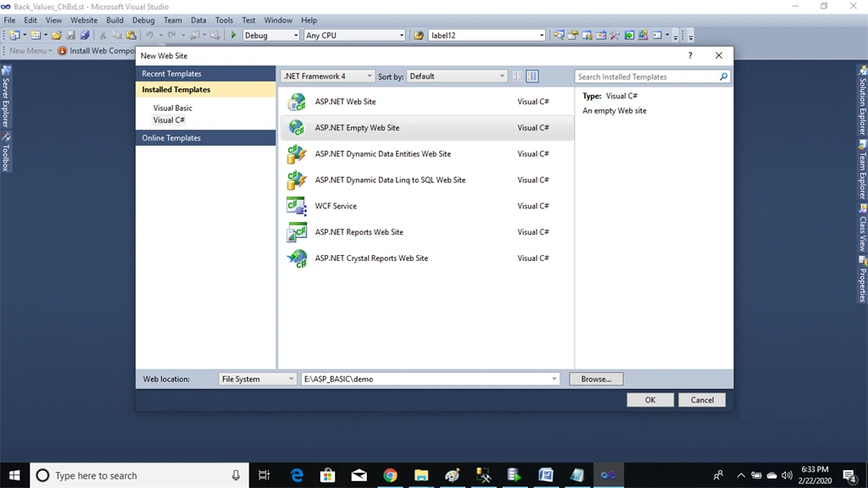The height and width of the screenshot is (488, 868).
Task: Switch to medium icons view in dialog
Action: (532, 76)
